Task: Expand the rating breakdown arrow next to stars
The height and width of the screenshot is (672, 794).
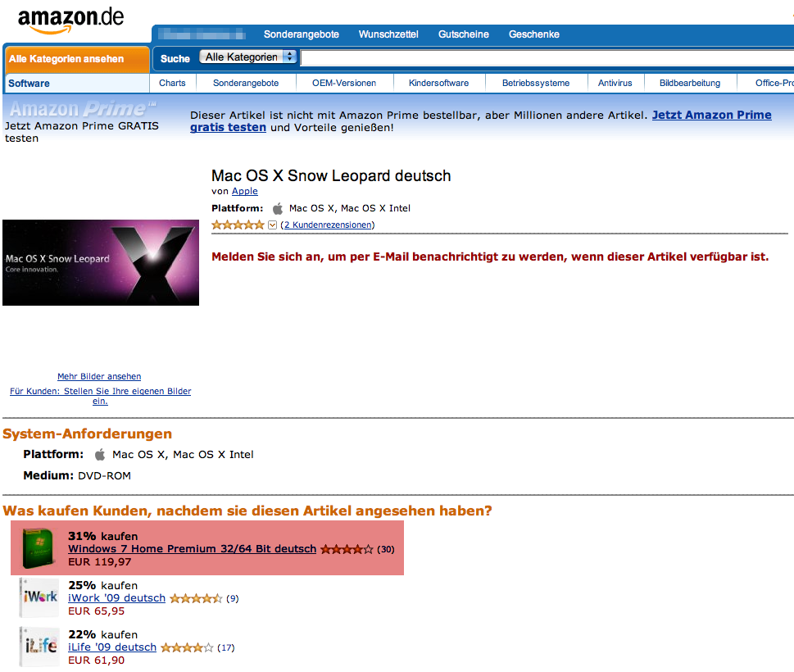Action: pyautogui.click(x=272, y=225)
